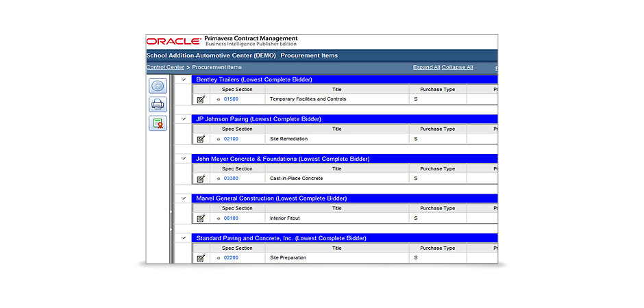Click the Collapse All link

click(x=457, y=67)
